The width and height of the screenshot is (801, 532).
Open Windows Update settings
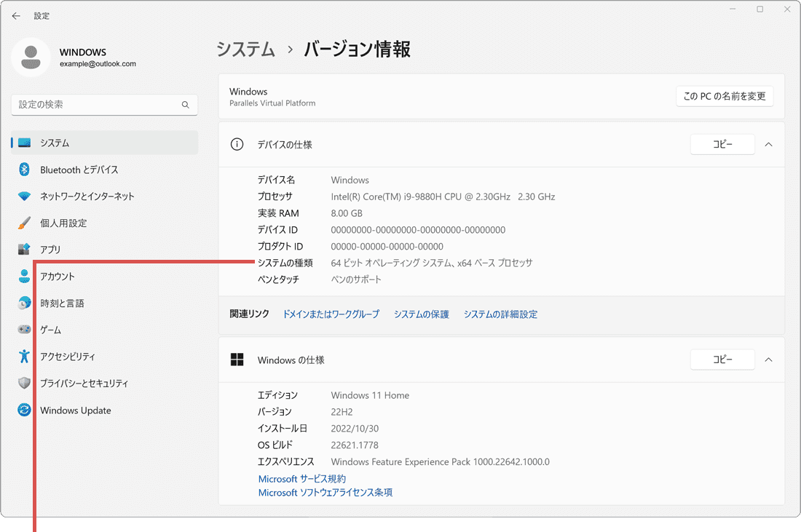[x=75, y=410]
